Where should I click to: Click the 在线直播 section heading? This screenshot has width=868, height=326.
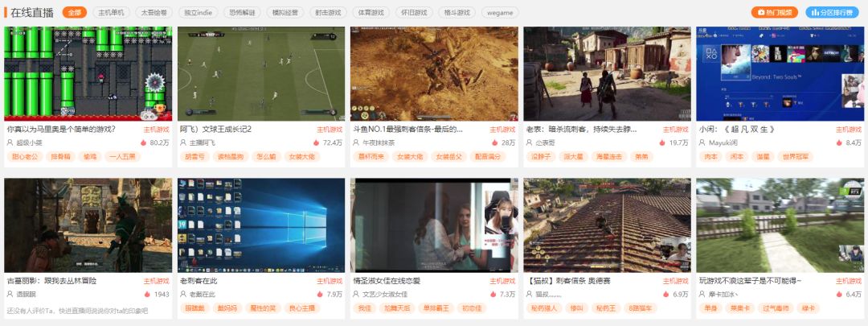coord(32,12)
